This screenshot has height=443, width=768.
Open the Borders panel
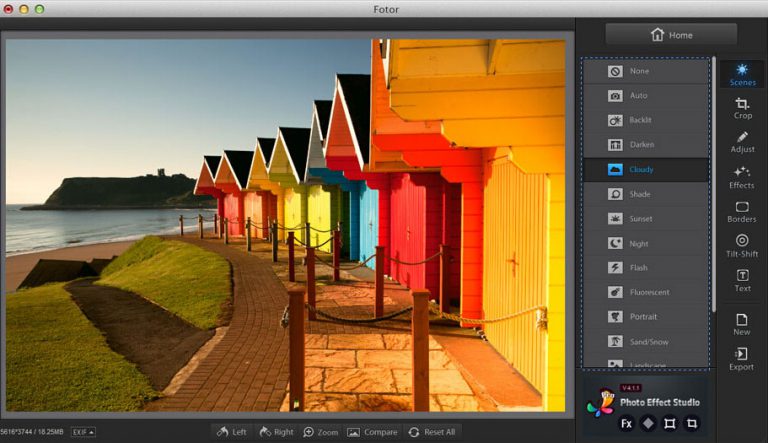(742, 211)
